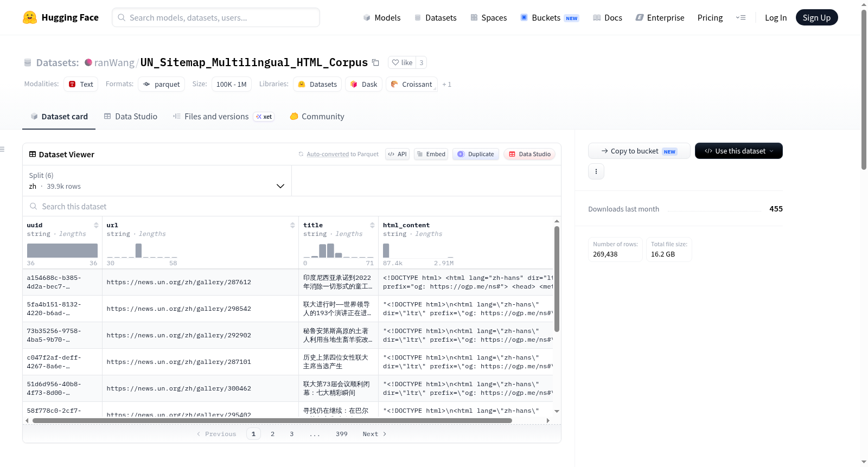868x467 pixels.
Task: Select the cell with gallery/298542 URL
Action: 200,309
